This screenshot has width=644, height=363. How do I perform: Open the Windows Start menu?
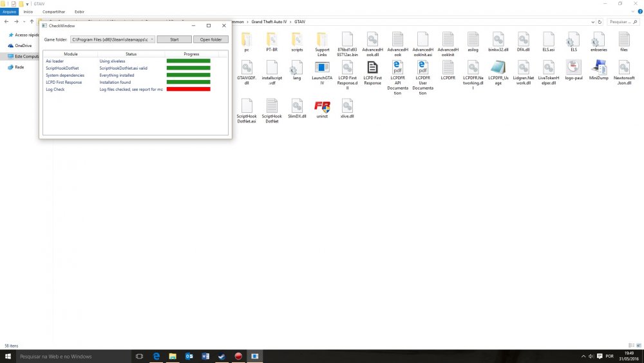click(x=8, y=357)
